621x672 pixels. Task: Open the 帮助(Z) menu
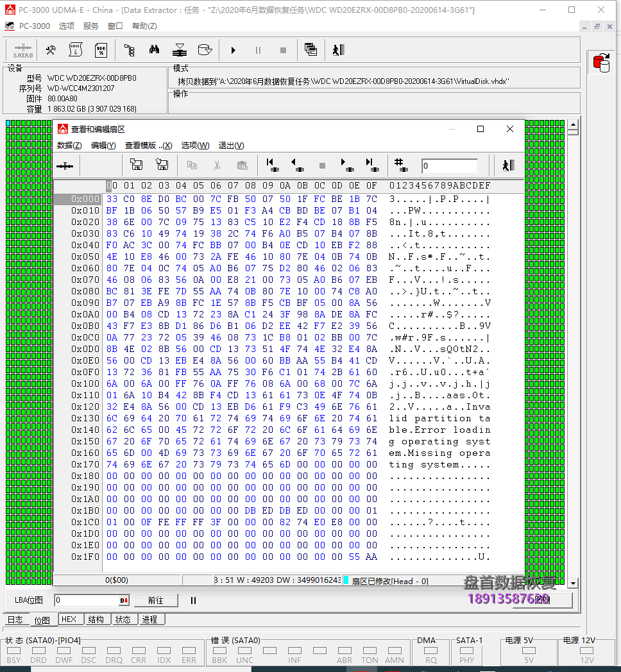(x=144, y=26)
